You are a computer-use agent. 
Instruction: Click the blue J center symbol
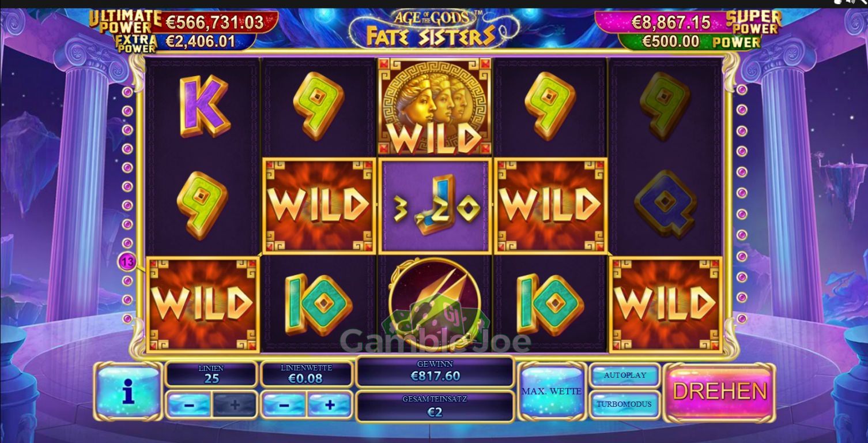click(435, 206)
